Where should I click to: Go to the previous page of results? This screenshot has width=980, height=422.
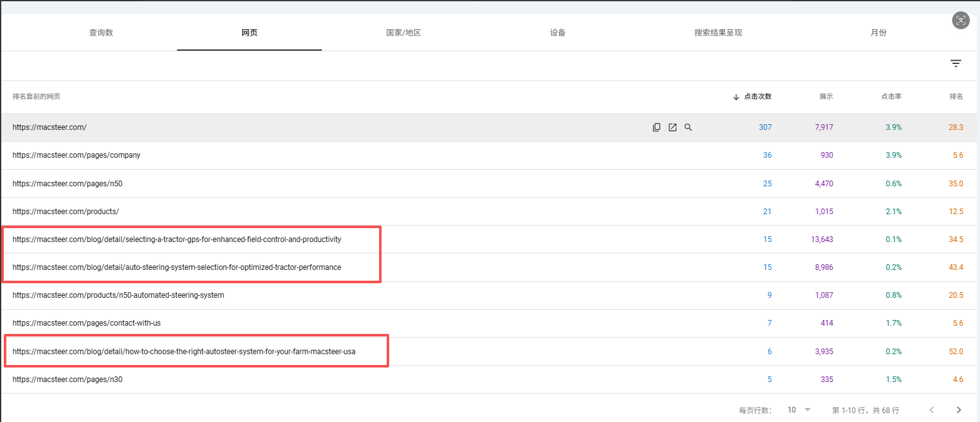click(932, 410)
